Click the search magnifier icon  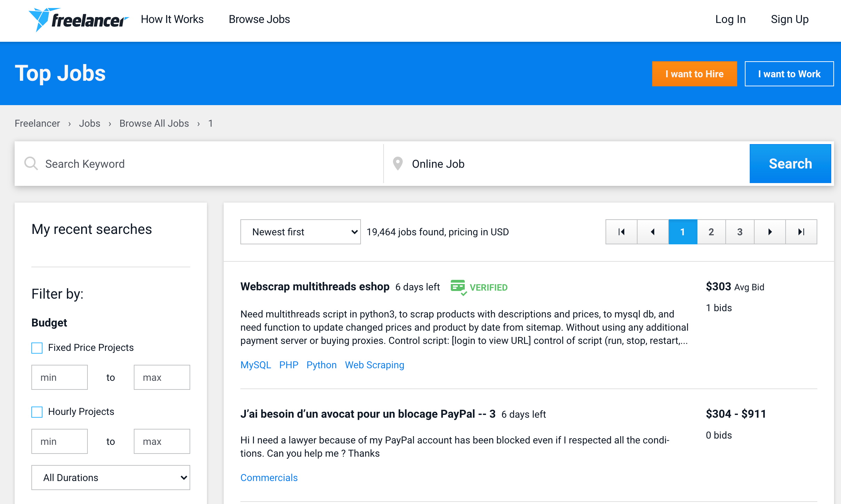point(31,163)
